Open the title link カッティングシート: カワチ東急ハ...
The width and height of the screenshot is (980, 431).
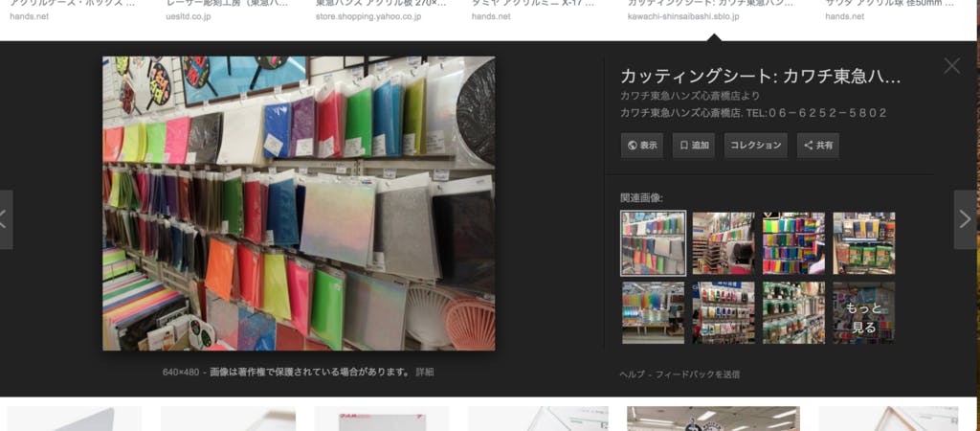[x=760, y=77]
